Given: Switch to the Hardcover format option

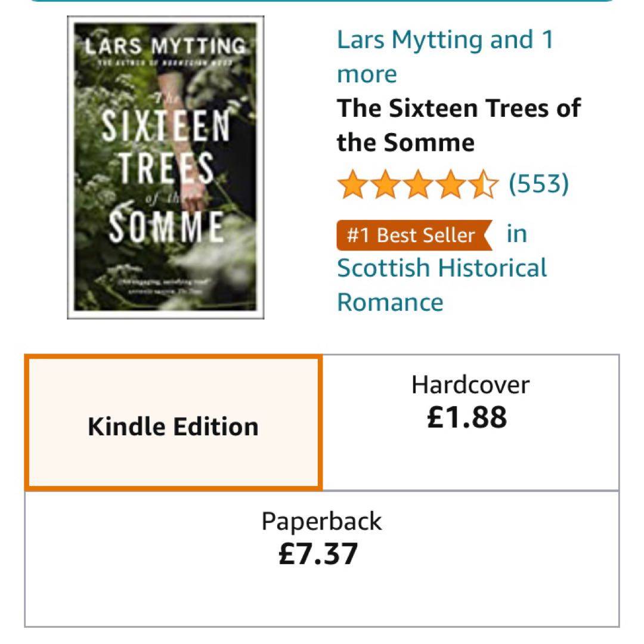Looking at the screenshot, I should pos(470,423).
